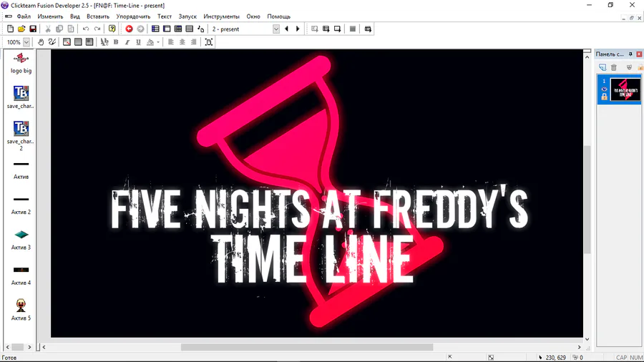
Task: Add a new layer in layers panel
Action: [x=602, y=67]
